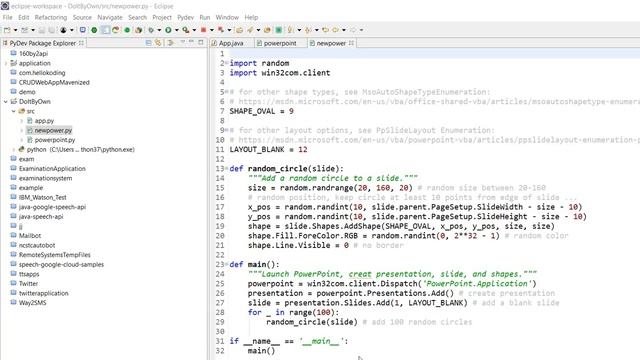Open the Source menu
The width and height of the screenshot is (640, 360).
click(82, 17)
